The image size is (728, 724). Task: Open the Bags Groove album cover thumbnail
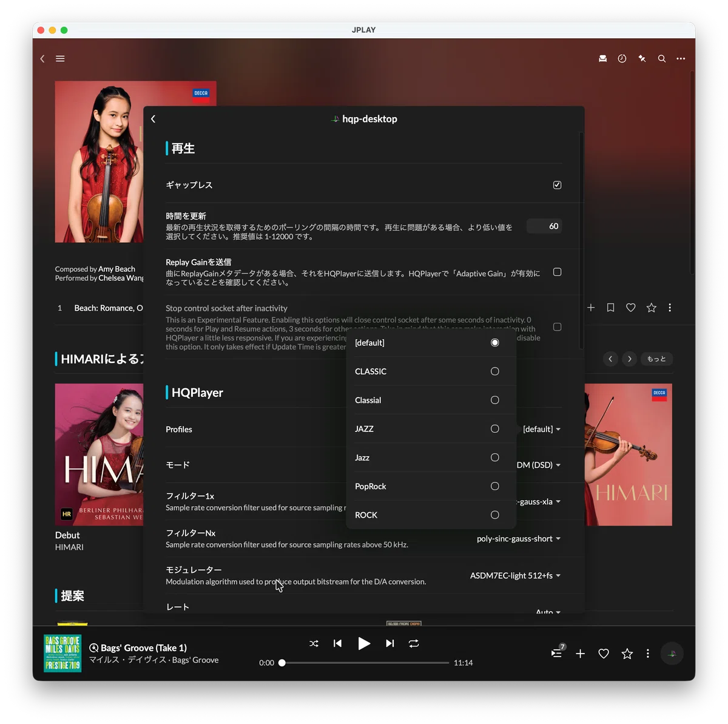coord(62,653)
